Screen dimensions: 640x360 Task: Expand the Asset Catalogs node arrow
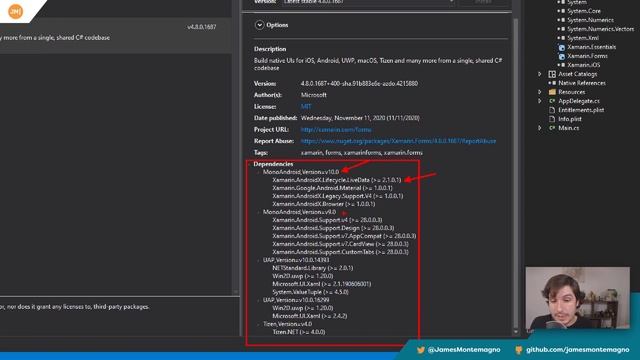[540, 74]
